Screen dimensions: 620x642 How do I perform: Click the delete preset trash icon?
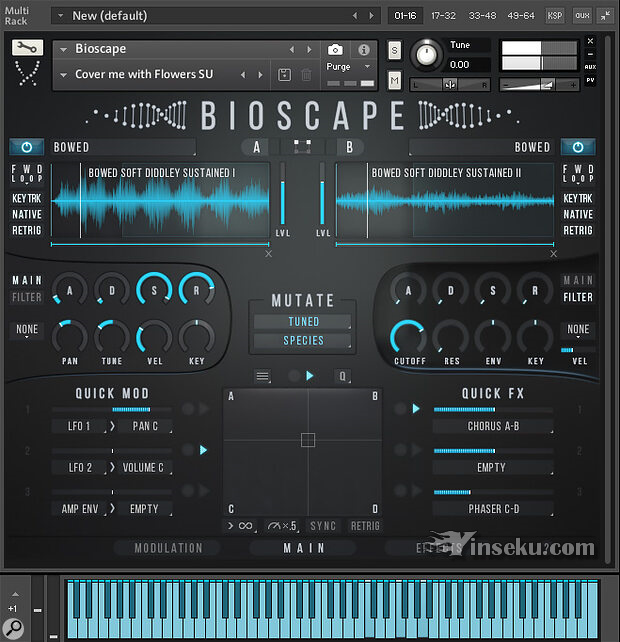306,75
